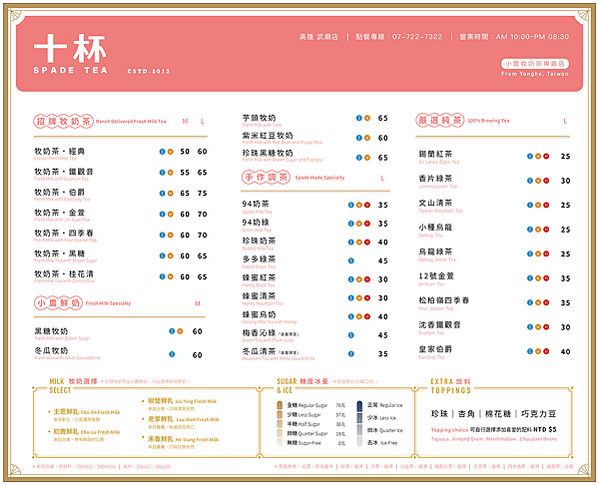Click the 正常 Regular Ice swatch

click(x=359, y=405)
